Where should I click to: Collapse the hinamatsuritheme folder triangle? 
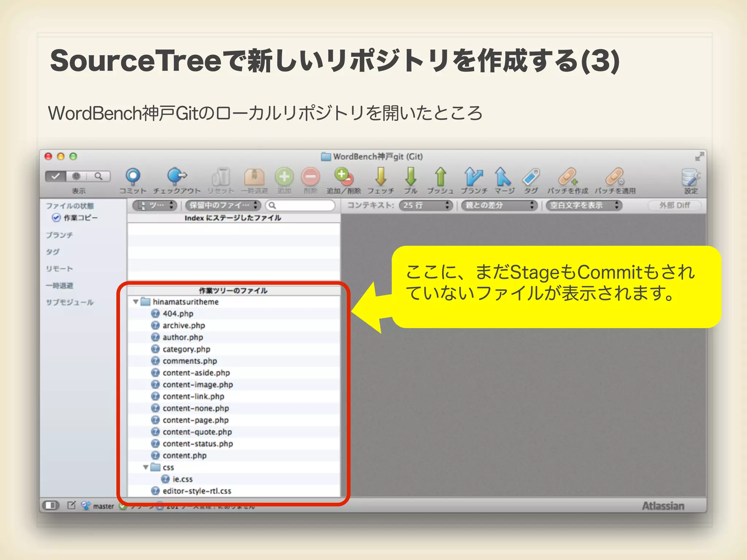136,302
